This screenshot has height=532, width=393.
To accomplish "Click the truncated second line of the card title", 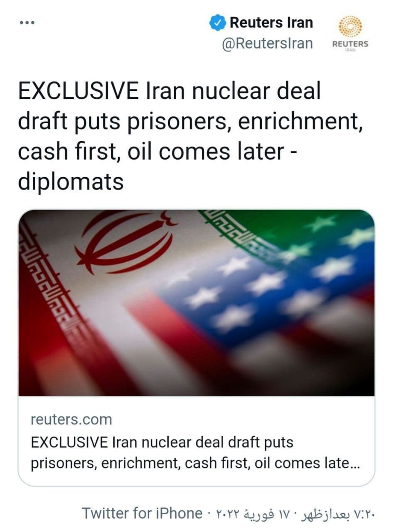I will click(x=195, y=463).
